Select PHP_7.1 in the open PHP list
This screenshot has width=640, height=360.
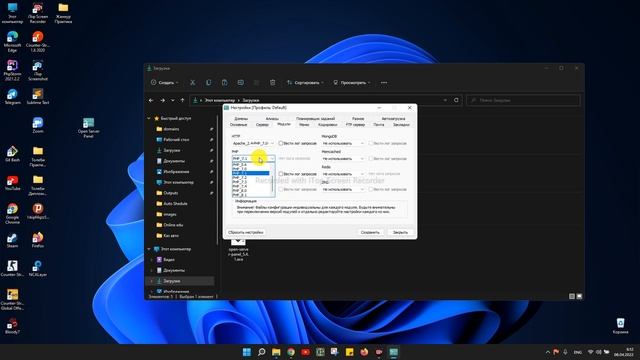[251, 173]
